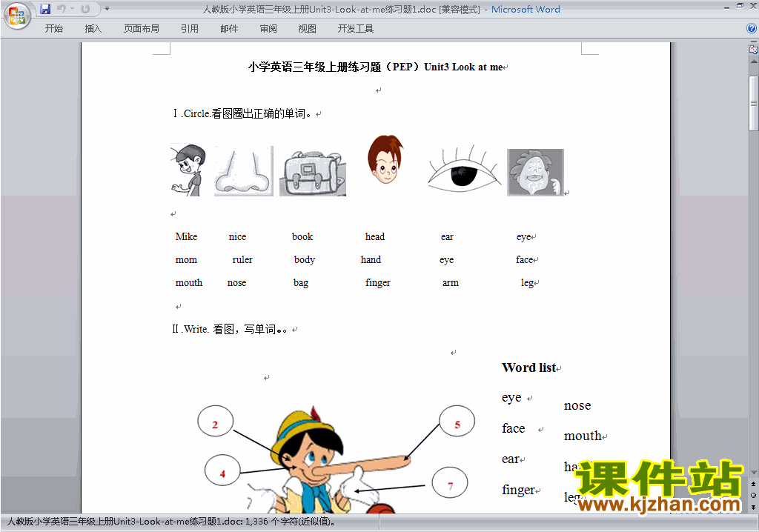This screenshot has width=759, height=532.
Task: Open the 开发工具 ribbon tab
Action: pos(355,29)
